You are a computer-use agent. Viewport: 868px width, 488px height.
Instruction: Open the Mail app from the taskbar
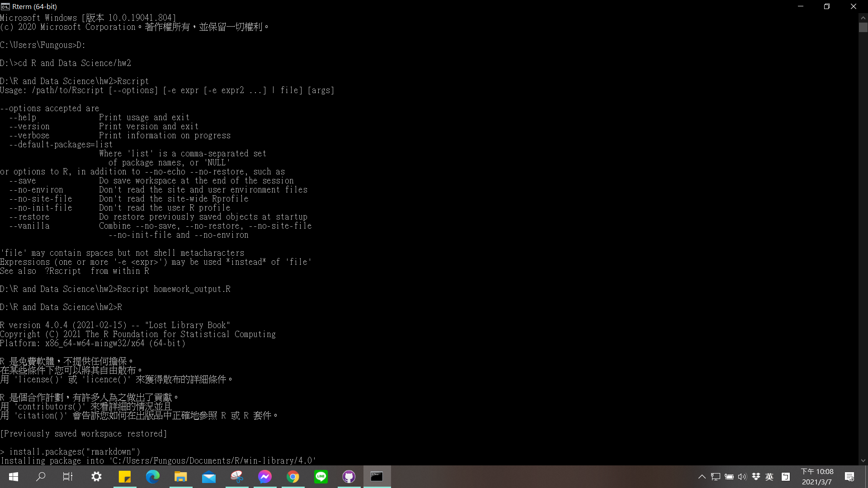coord(209,477)
